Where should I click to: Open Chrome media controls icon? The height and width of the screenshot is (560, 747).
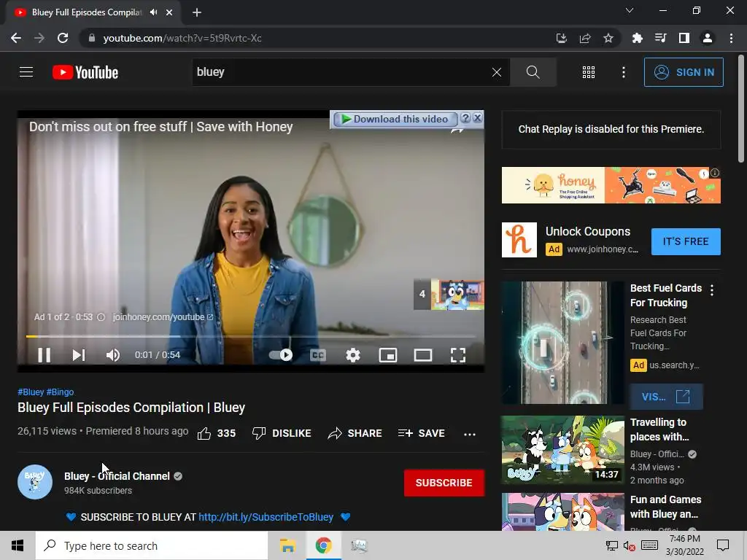(x=660, y=38)
